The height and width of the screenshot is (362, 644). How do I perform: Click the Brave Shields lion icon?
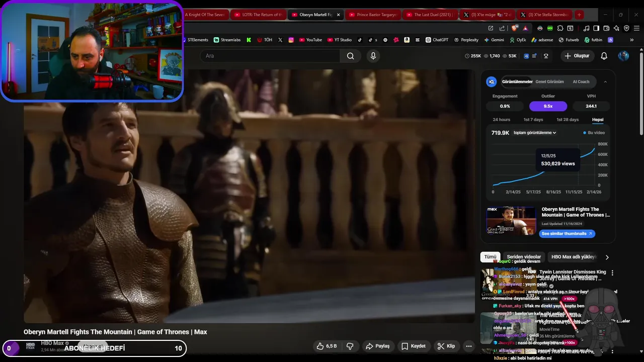coord(515,28)
